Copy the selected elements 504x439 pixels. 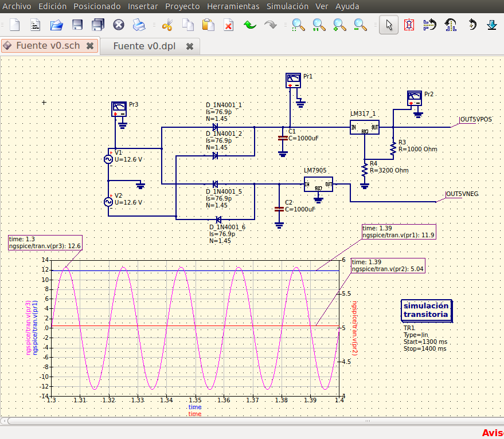click(x=188, y=25)
